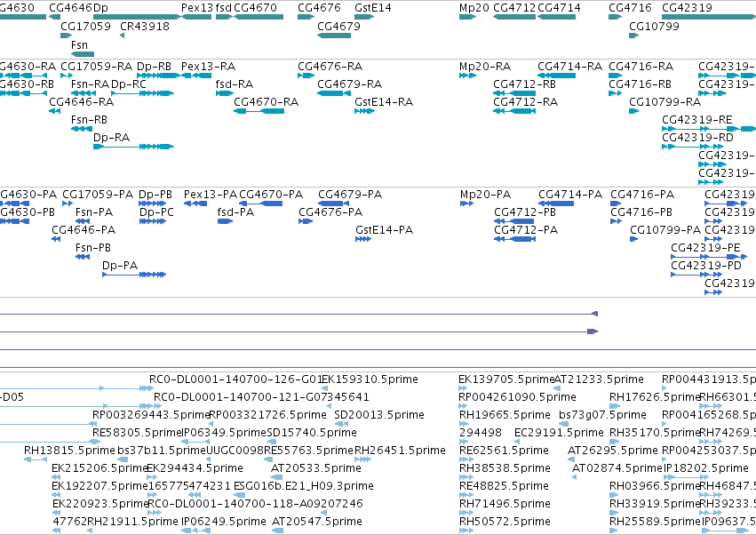Click the Pex13 gene in the gene track

pyautogui.click(x=196, y=17)
